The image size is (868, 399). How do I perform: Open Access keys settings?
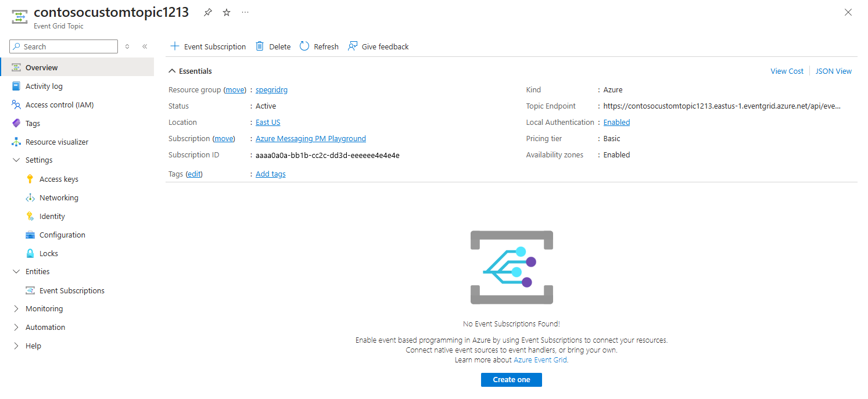pyautogui.click(x=59, y=179)
